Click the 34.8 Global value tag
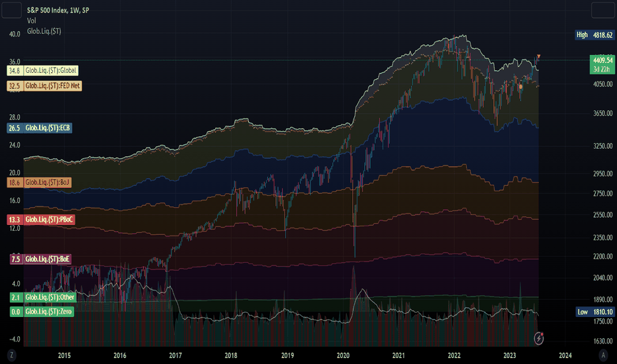This screenshot has width=617, height=364. point(15,70)
